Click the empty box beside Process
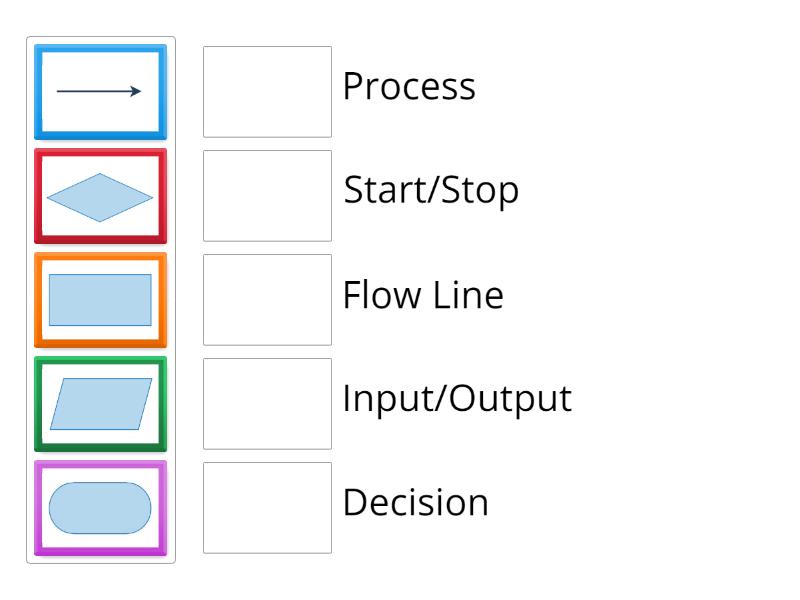This screenshot has height=600, width=800. [x=267, y=92]
